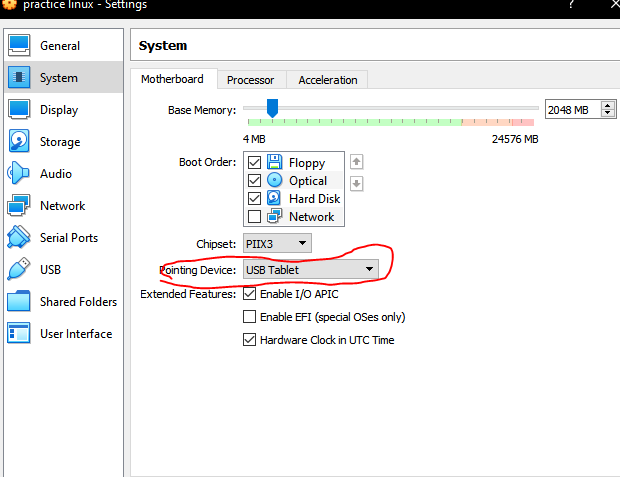620x477 pixels.
Task: Open the USB plug icon
Action: pos(19,269)
